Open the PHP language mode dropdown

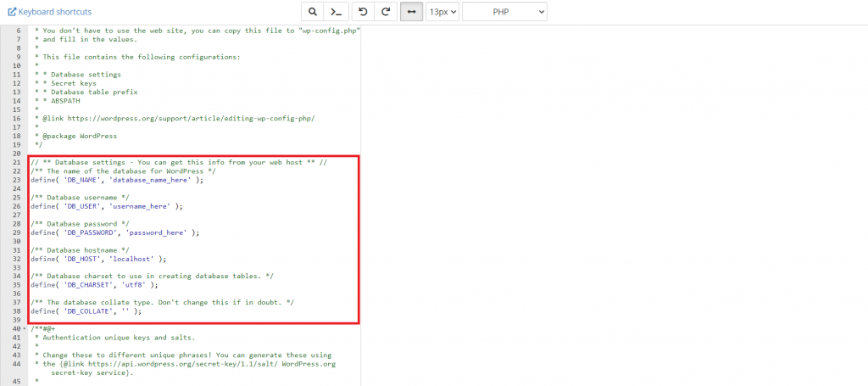(504, 12)
